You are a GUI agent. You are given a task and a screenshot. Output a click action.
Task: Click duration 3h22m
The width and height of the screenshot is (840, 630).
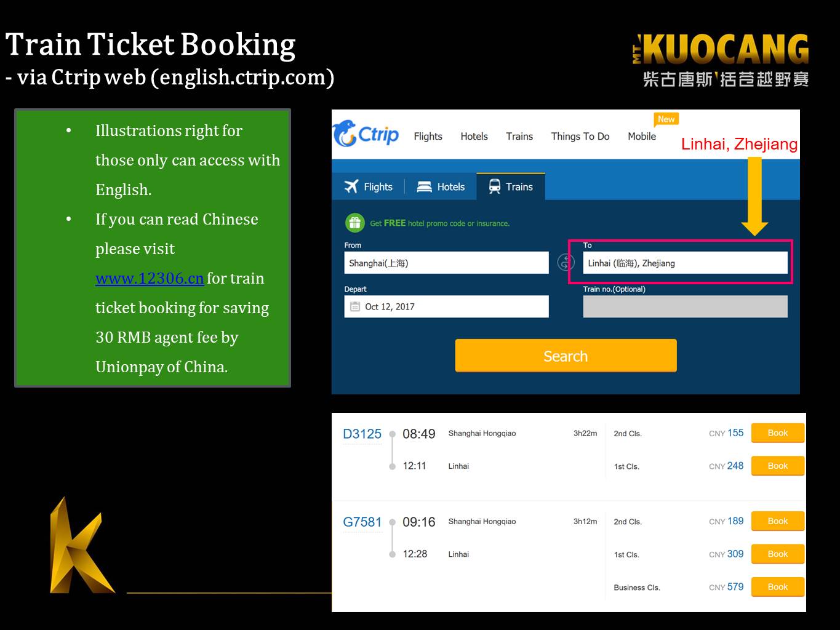point(585,433)
